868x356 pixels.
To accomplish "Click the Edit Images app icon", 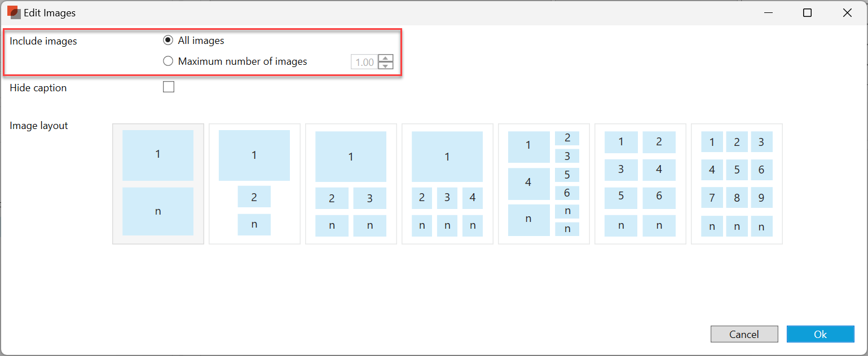I will click(x=14, y=12).
